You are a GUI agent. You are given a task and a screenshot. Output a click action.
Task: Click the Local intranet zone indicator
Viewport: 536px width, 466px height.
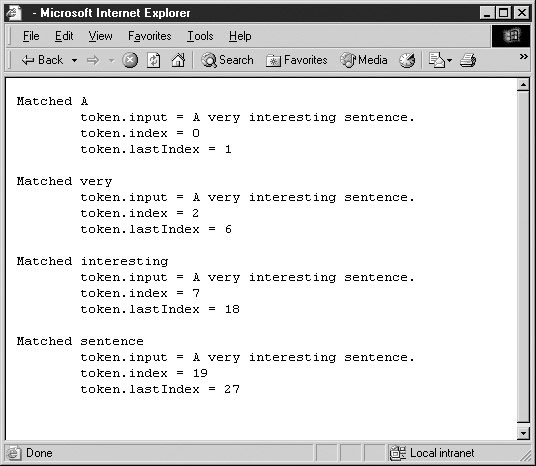coord(432,453)
